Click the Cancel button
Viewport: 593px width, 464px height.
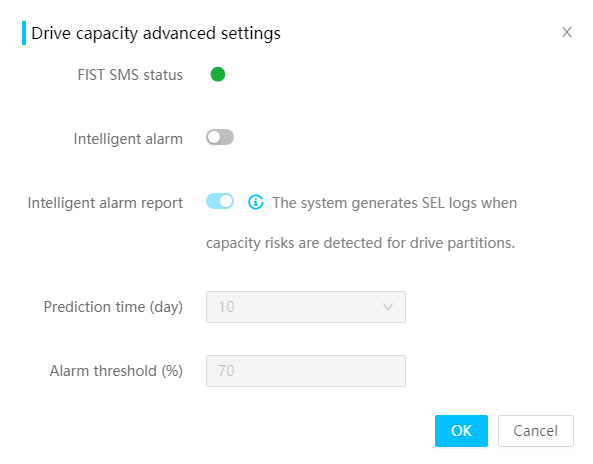click(x=536, y=431)
